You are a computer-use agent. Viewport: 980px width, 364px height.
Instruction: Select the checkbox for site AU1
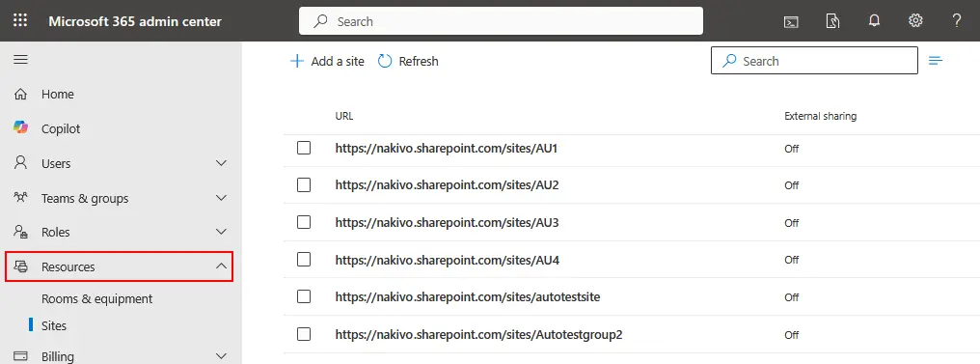304,148
